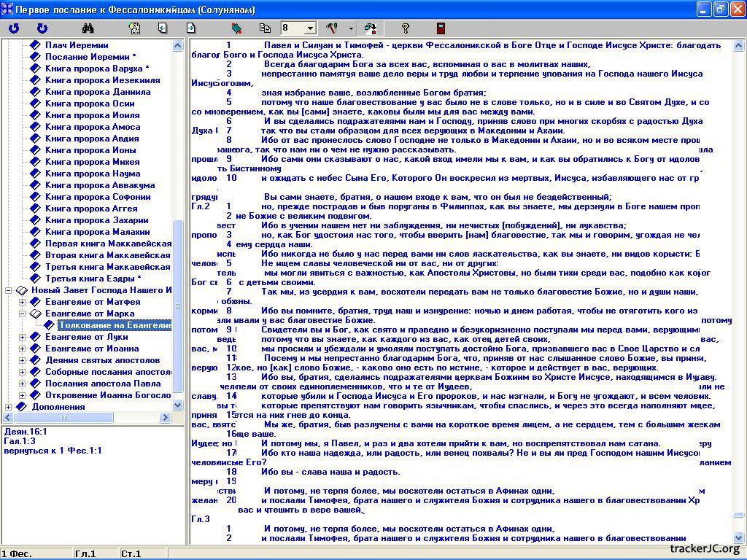
Task: Click the hammer settings tool icon
Action: 332,28
